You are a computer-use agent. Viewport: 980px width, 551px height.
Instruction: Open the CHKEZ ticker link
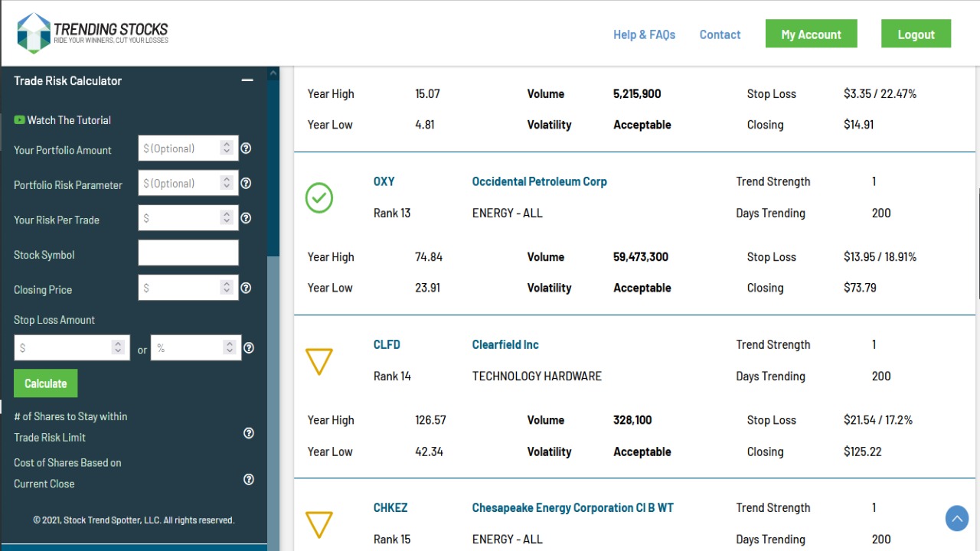(390, 507)
